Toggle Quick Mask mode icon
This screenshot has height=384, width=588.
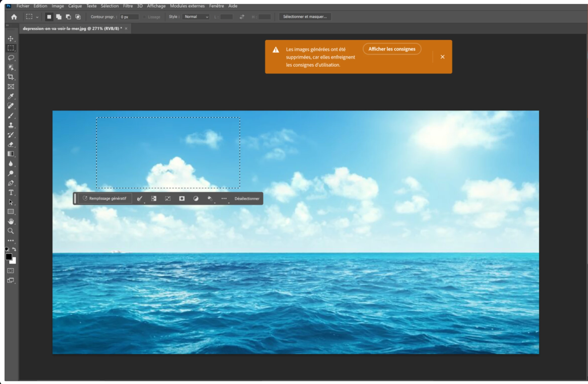11,271
